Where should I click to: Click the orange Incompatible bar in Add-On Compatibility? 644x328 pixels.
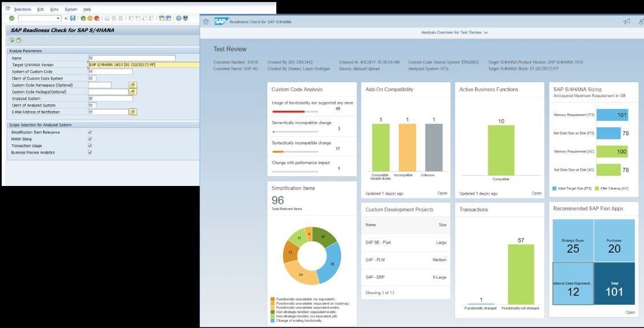[x=407, y=147]
